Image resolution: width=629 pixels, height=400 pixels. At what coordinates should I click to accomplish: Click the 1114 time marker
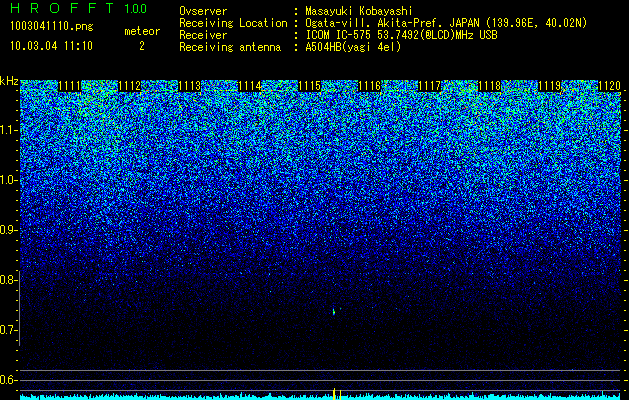250,86
